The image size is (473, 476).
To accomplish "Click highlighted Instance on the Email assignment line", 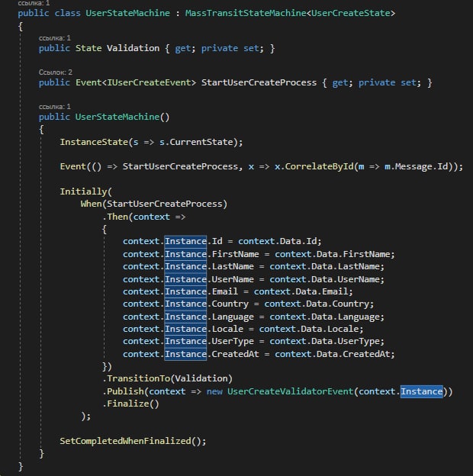I will (x=185, y=291).
